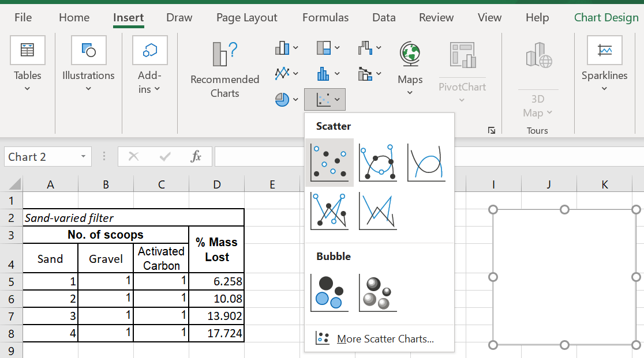Select the 'Sand-varied filter' cell
The height and width of the screenshot is (358, 644).
tap(133, 218)
